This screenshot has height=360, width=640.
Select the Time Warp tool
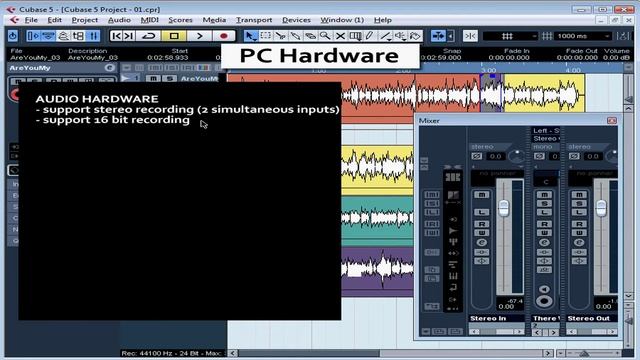click(x=355, y=36)
